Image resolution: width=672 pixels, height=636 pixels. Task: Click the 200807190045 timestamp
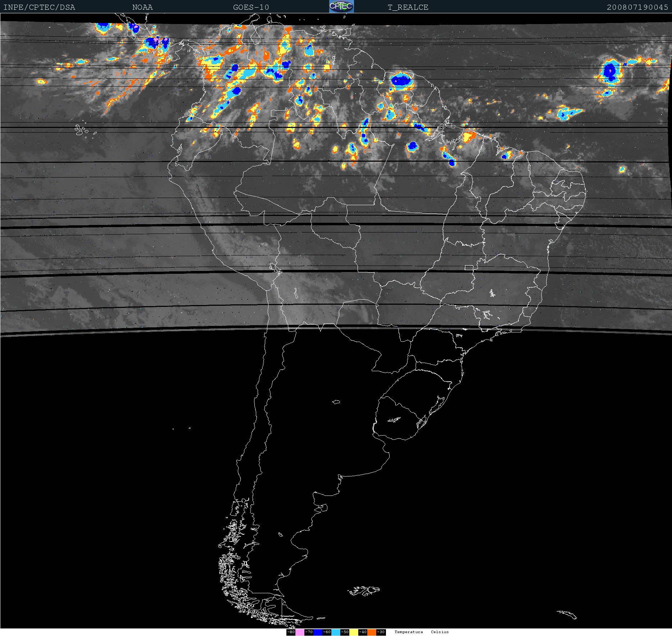(x=638, y=7)
